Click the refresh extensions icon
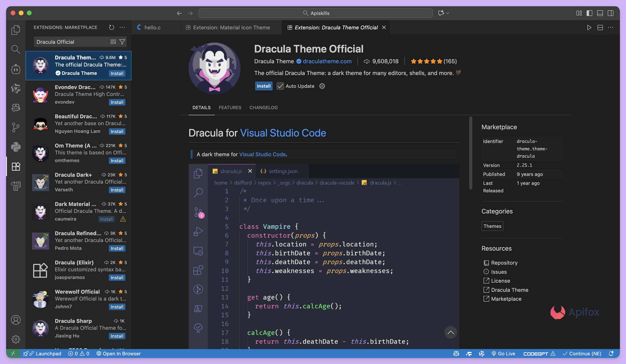 pos(111,28)
